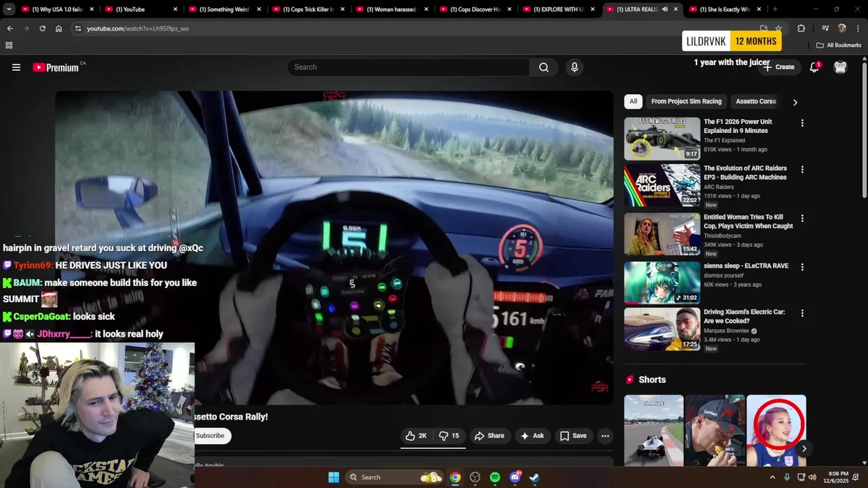Open Discord from the taskbar
This screenshot has height=488, width=868.
[x=515, y=477]
